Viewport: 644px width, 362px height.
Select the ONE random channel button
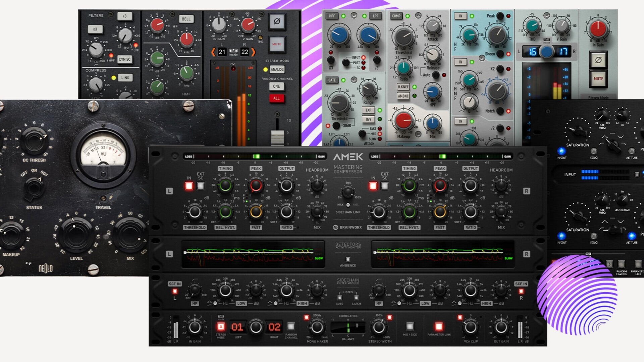coord(276,86)
